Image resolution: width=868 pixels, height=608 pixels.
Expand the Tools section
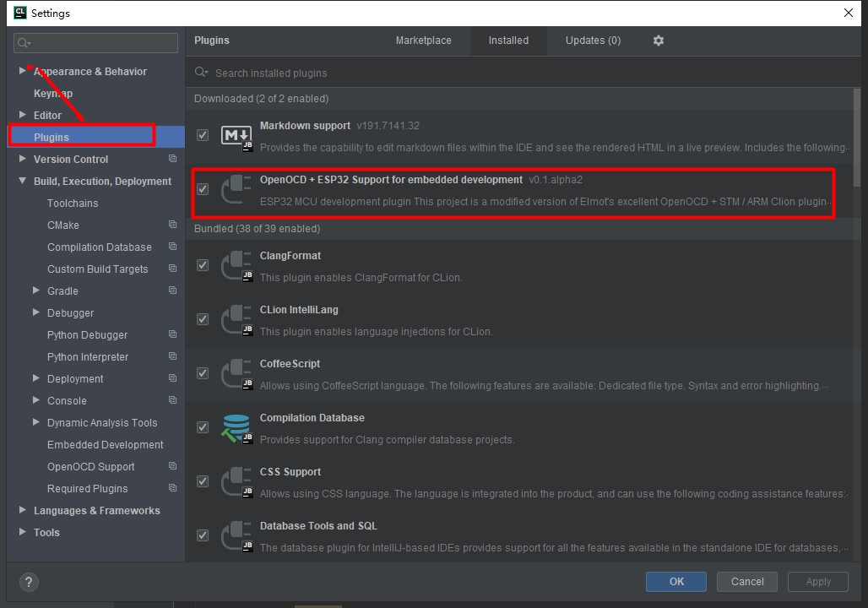(23, 532)
